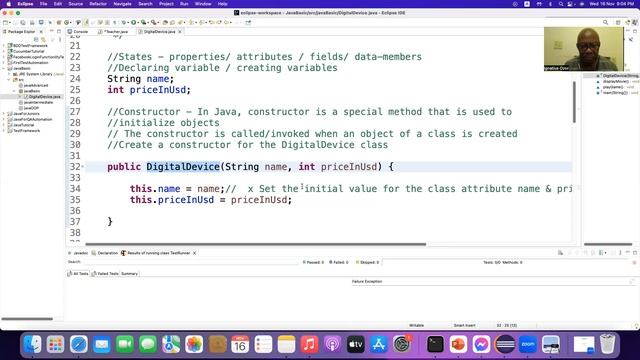Expand the JavaForJuniors project

(x=4, y=114)
